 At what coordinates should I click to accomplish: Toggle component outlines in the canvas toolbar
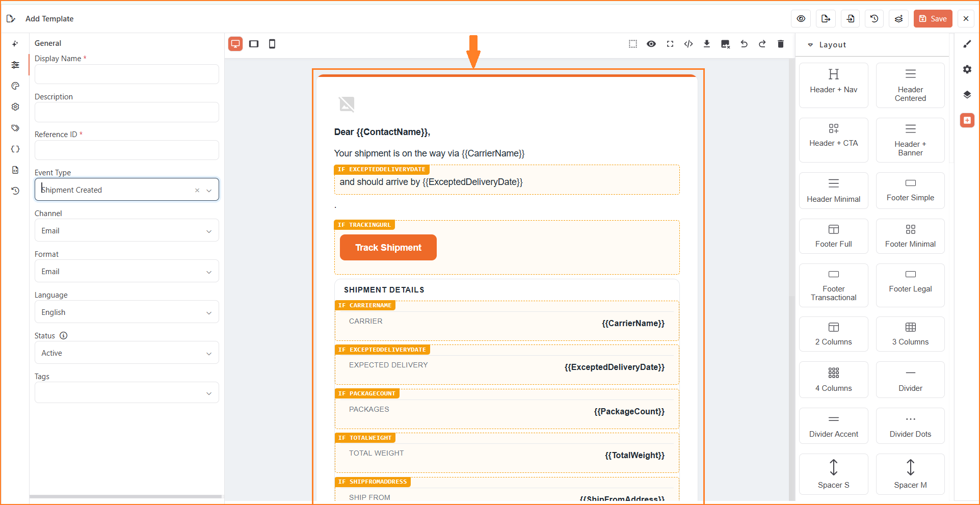pos(633,44)
